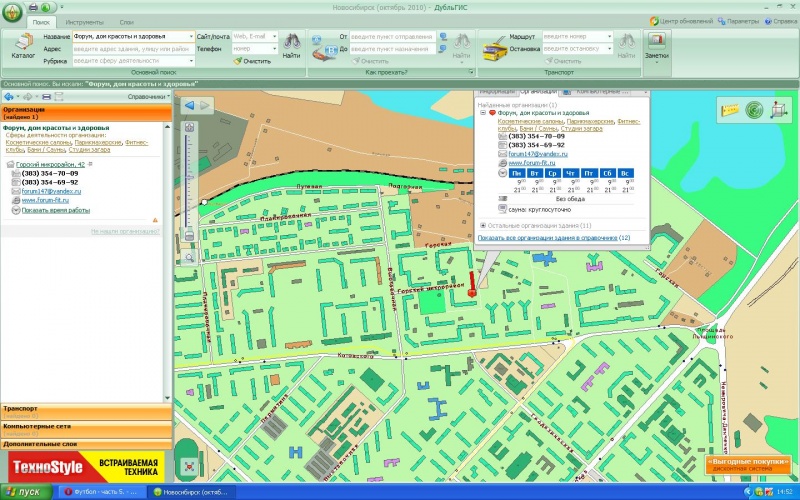Click the Найти binoculars in Транспорт group
This screenshot has height=500, width=800.
pyautogui.click(x=627, y=46)
